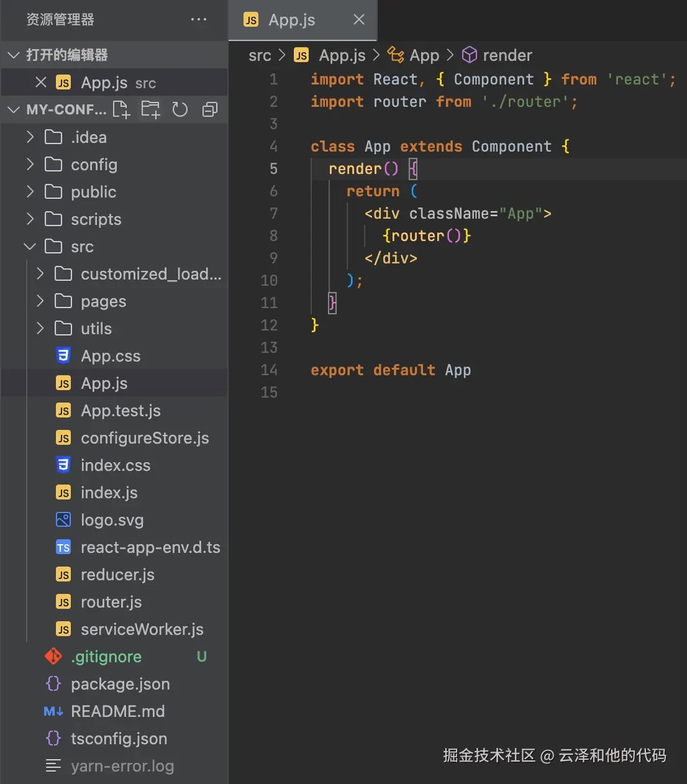
Task: Open the router.js file
Action: (x=112, y=602)
